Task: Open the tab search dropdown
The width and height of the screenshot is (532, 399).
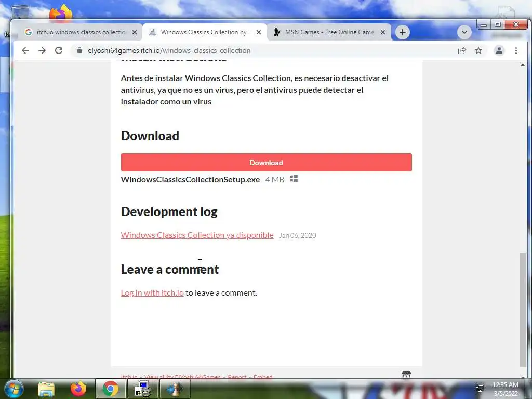Action: pyautogui.click(x=464, y=32)
